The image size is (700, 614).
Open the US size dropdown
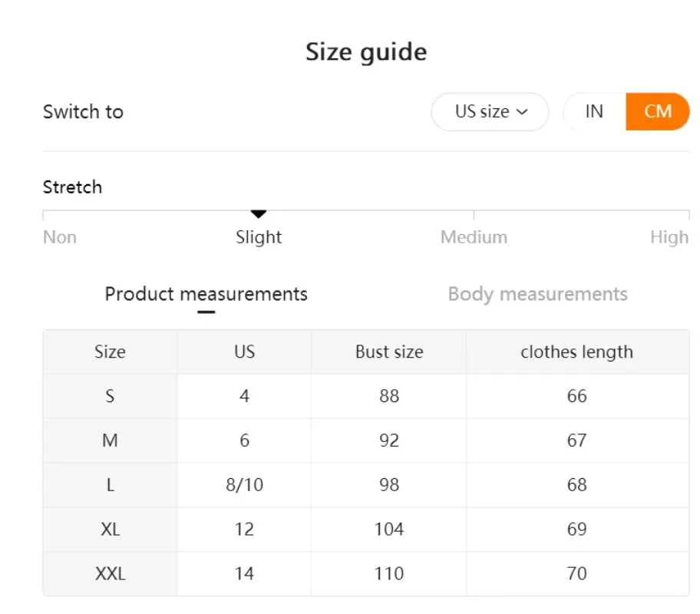[490, 112]
